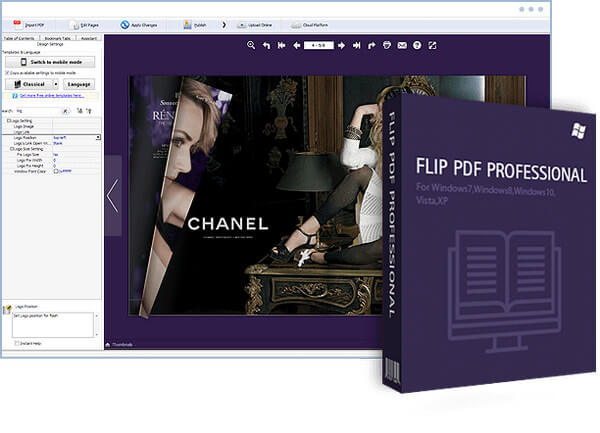Toggle the Instant Help checkbox
The width and height of the screenshot is (600, 433).
point(16,343)
